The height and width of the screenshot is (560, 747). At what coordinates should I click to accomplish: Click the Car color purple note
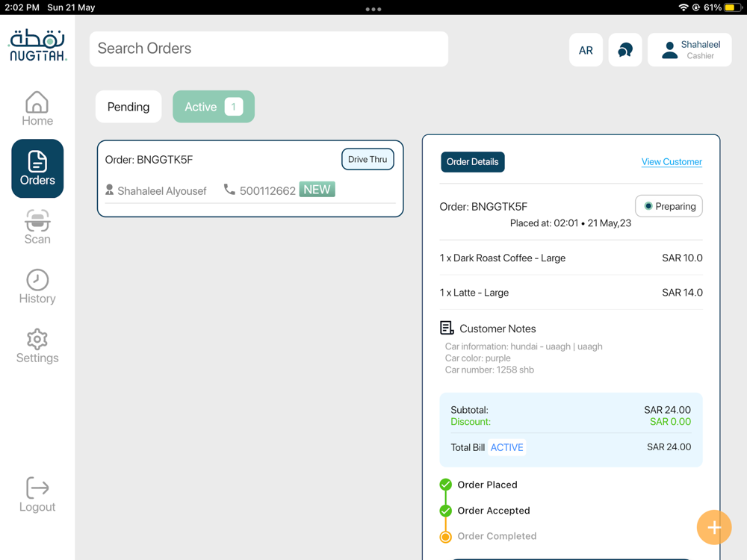point(477,358)
